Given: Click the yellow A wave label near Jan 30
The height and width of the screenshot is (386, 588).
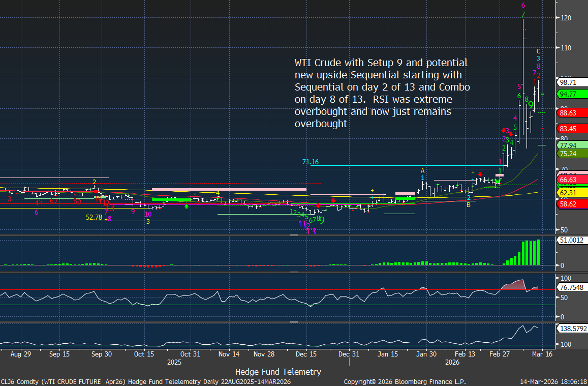Looking at the screenshot, I should click(422, 170).
